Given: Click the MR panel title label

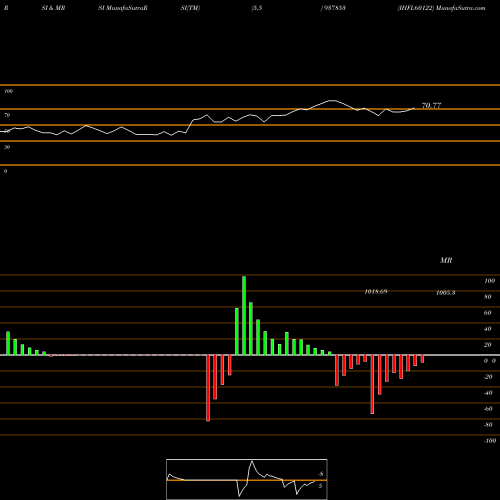Looking at the screenshot, I should (446, 260).
